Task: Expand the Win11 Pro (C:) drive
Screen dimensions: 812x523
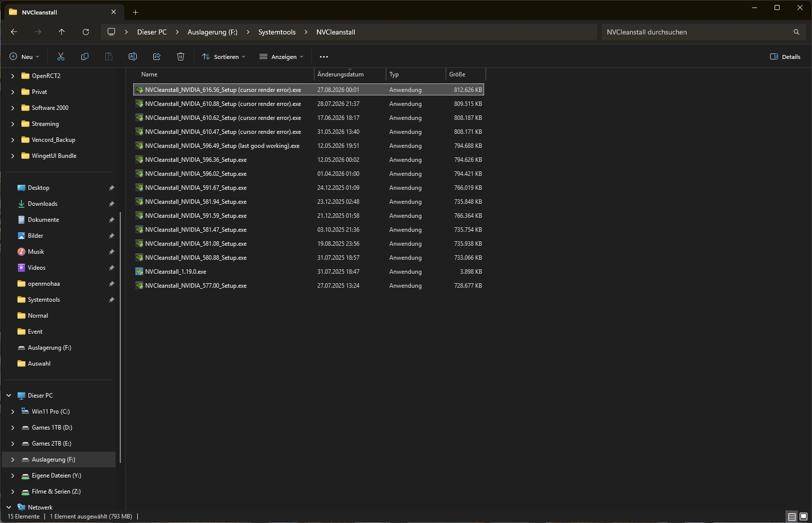Action: pos(12,412)
